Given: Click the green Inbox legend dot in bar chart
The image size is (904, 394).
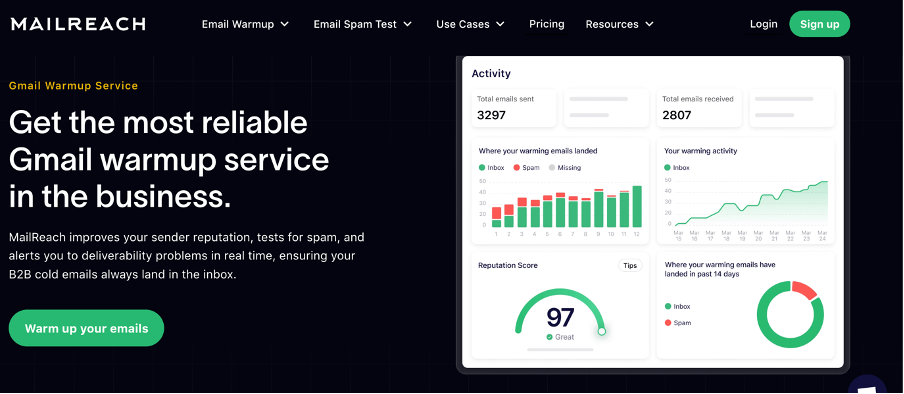Looking at the screenshot, I should point(482,168).
